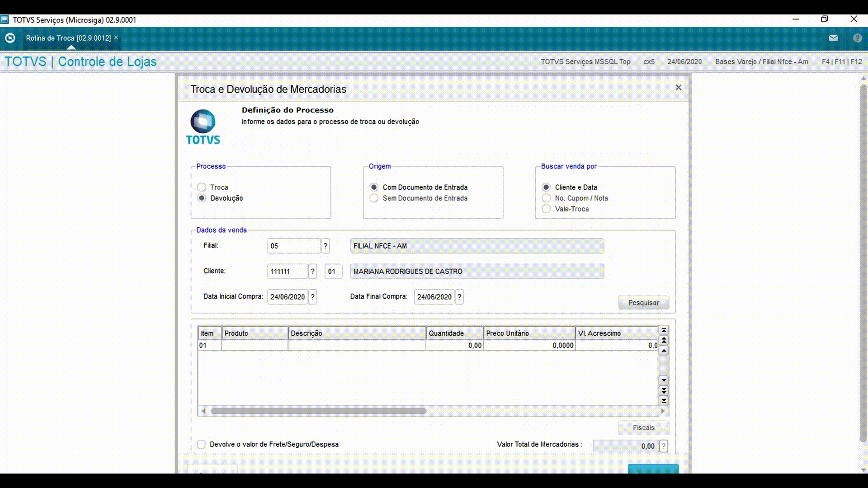This screenshot has height=488, width=868.
Task: Click the Descrição column header
Action: click(357, 333)
